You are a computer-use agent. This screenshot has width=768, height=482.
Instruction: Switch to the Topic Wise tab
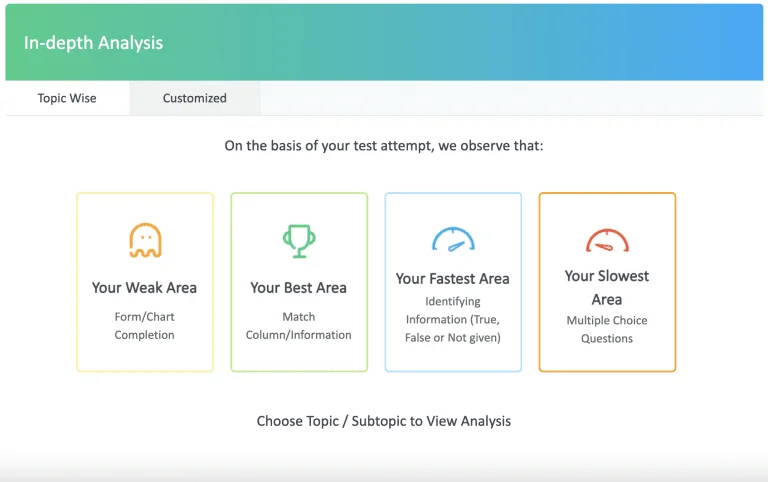coord(67,98)
